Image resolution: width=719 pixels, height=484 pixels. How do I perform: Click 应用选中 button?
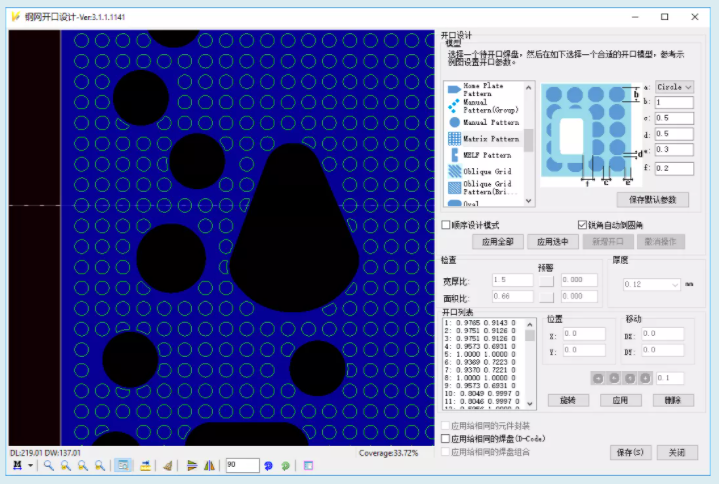tap(553, 242)
